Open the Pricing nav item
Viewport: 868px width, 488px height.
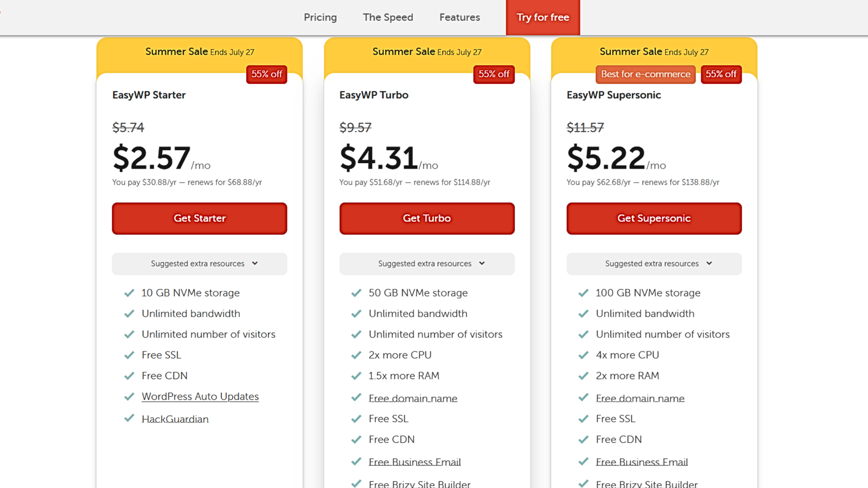click(320, 17)
